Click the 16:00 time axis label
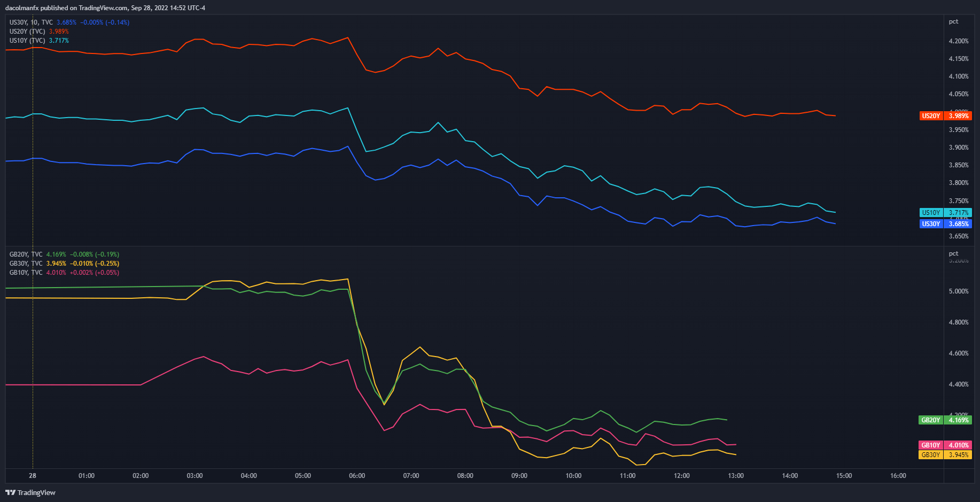Image resolution: width=980 pixels, height=502 pixels. click(898, 476)
